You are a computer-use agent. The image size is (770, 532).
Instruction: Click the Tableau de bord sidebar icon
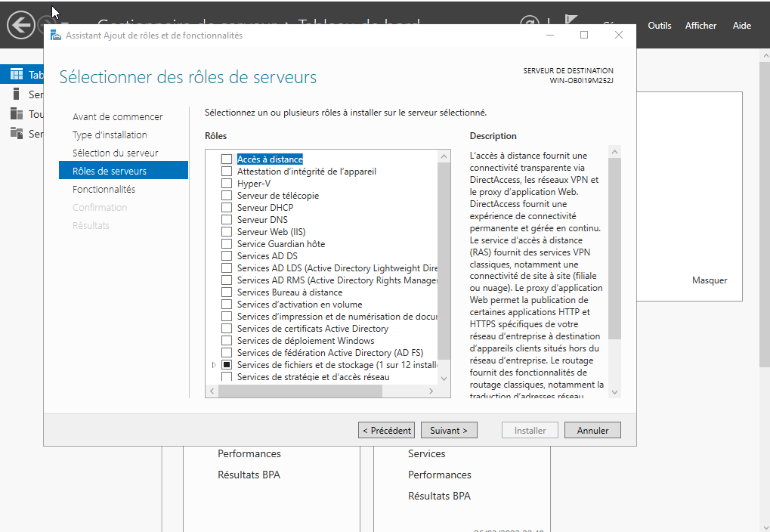[x=16, y=74]
